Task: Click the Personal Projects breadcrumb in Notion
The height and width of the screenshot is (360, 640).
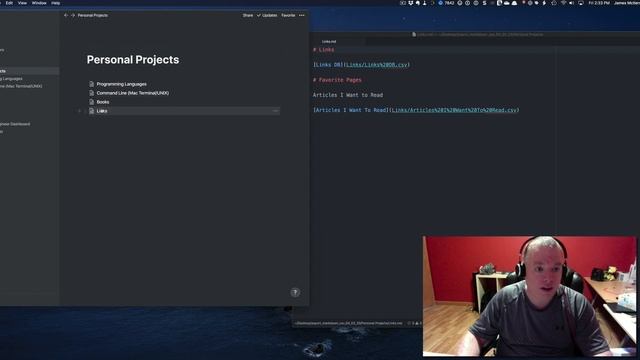Action: pos(93,15)
